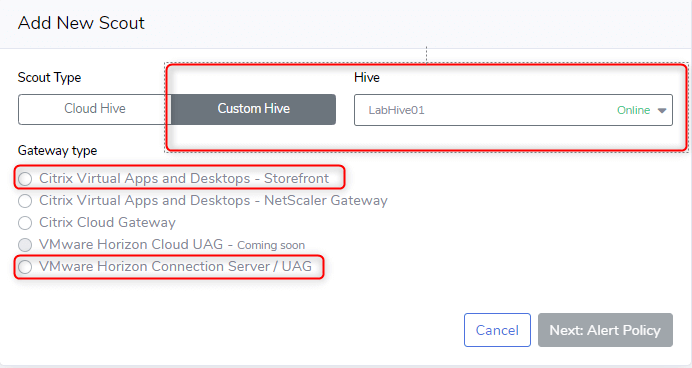The image size is (692, 368).
Task: Select the Cloud Hive scout type
Action: coord(94,109)
